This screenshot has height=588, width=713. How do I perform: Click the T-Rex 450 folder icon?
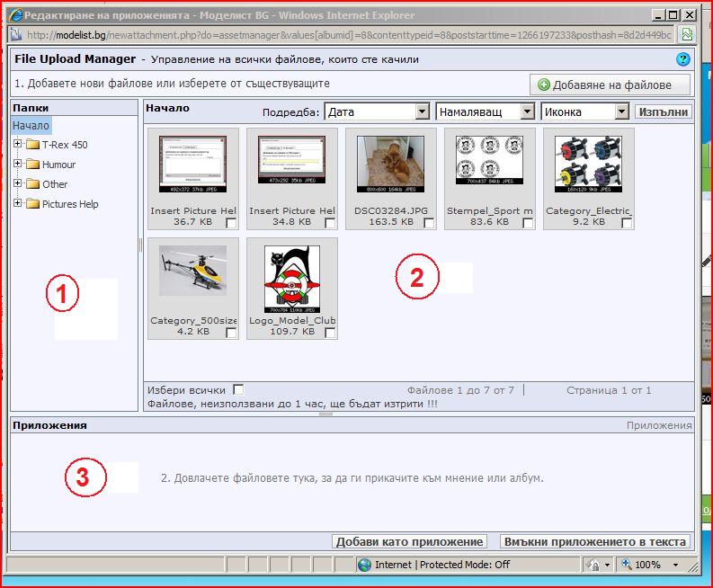coord(32,145)
